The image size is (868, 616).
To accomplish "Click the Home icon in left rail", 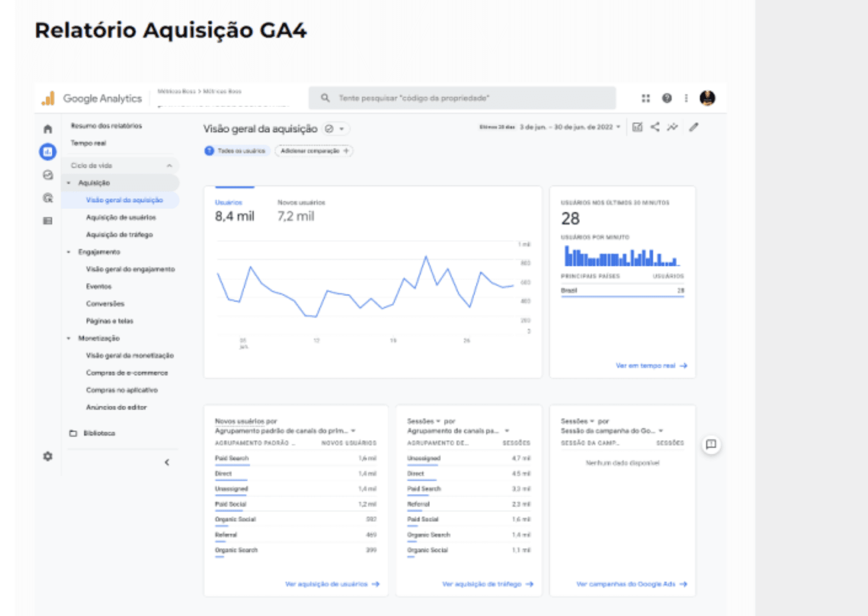I will click(x=48, y=129).
